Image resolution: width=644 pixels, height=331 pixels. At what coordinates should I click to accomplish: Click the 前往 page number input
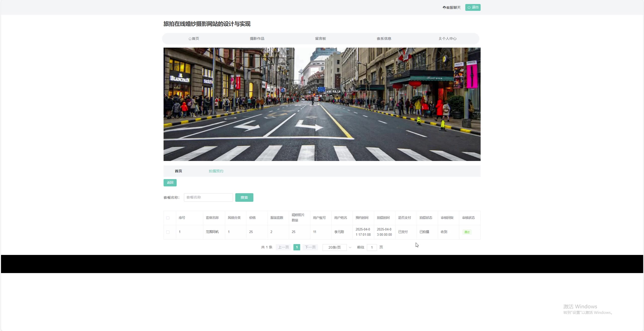pyautogui.click(x=372, y=247)
